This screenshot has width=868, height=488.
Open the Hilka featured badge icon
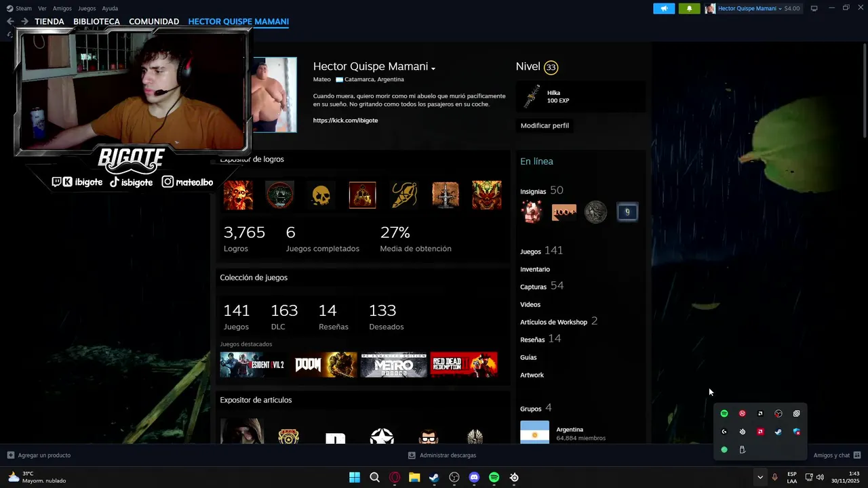pyautogui.click(x=532, y=96)
